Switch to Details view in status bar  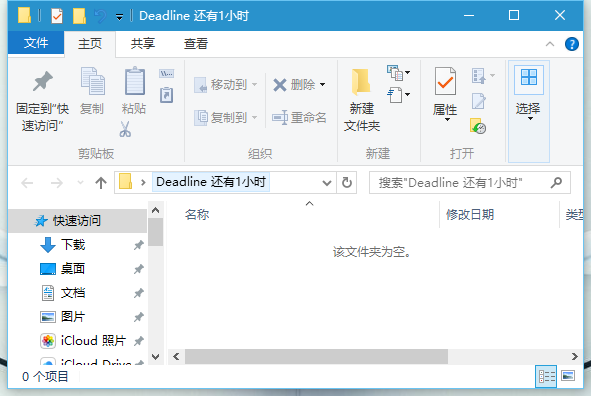[x=546, y=376]
